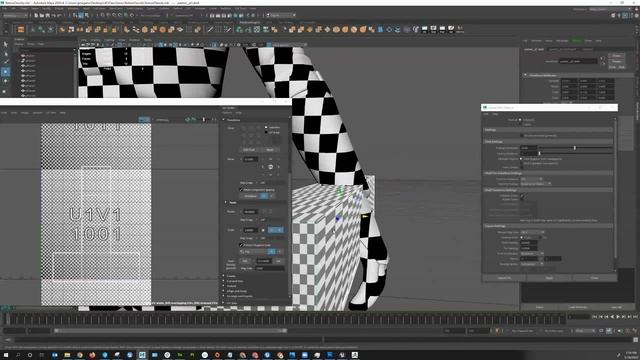Screen dimensions: 640x360
Task: Open the File menu in Maya
Action: (x=4, y=8)
